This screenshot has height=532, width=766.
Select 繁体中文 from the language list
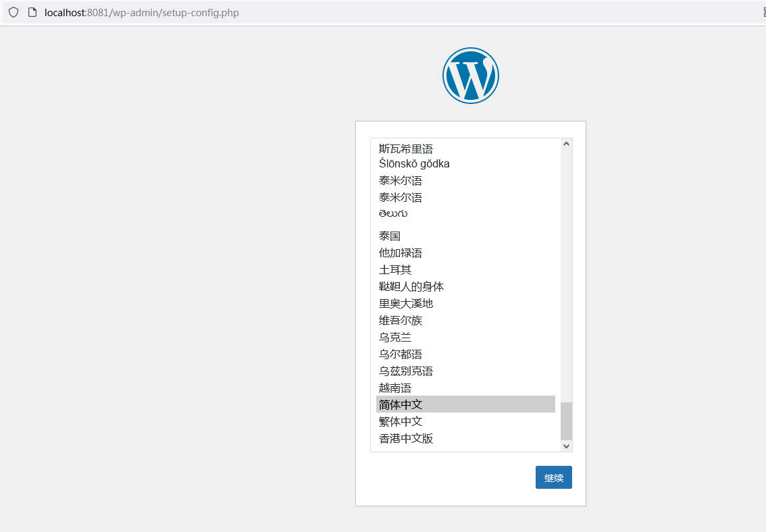(x=400, y=421)
